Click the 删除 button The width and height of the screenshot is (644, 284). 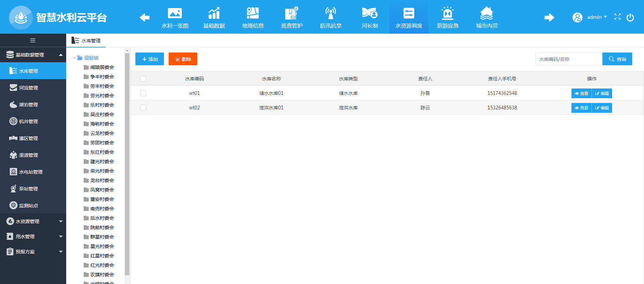183,59
